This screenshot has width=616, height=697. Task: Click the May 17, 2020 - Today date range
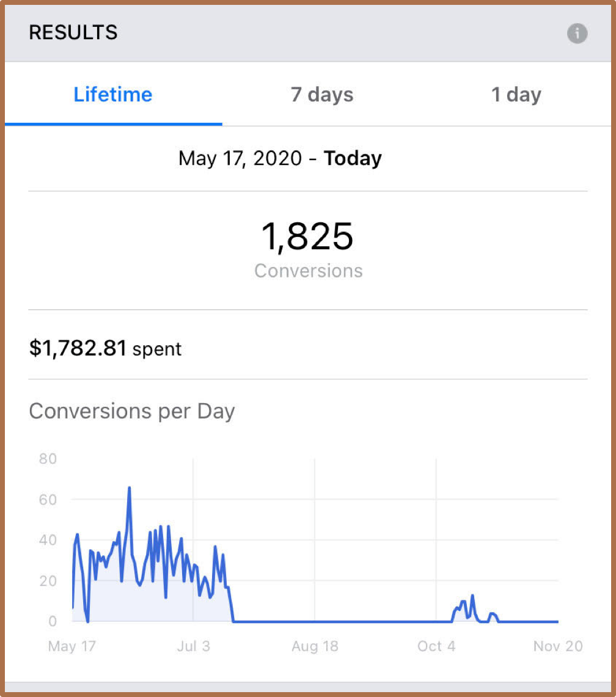pos(280,159)
